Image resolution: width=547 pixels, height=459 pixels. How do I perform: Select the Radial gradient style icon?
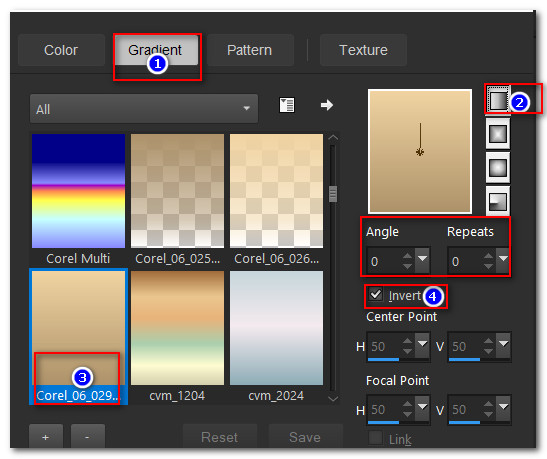point(498,202)
